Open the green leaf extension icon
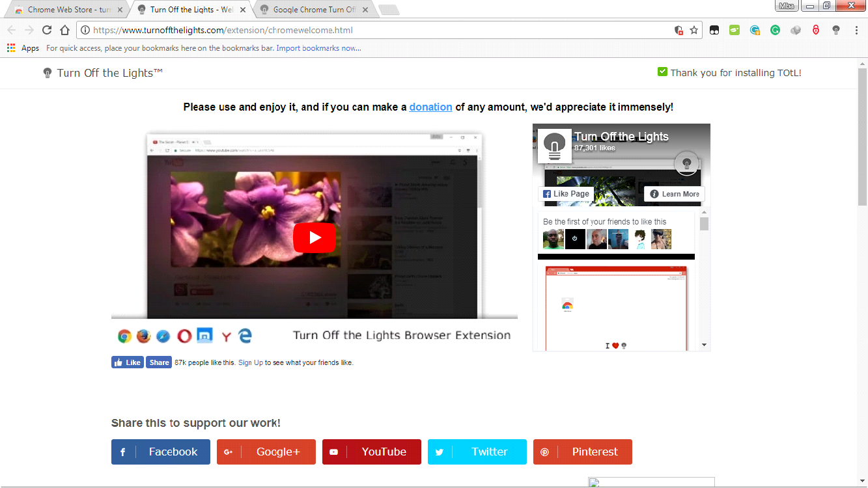This screenshot has width=868, height=488. click(735, 30)
